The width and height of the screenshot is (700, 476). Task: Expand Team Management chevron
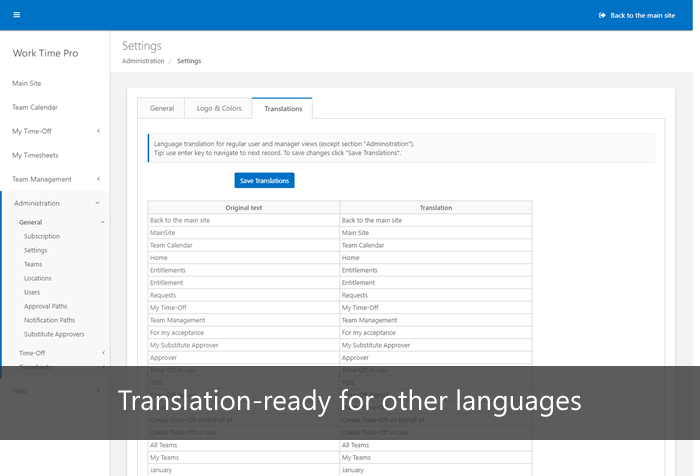coord(98,179)
